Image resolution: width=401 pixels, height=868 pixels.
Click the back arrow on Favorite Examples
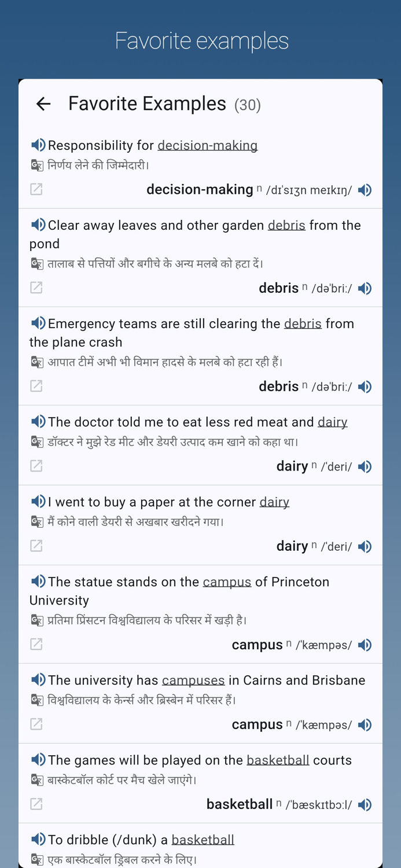click(x=43, y=104)
